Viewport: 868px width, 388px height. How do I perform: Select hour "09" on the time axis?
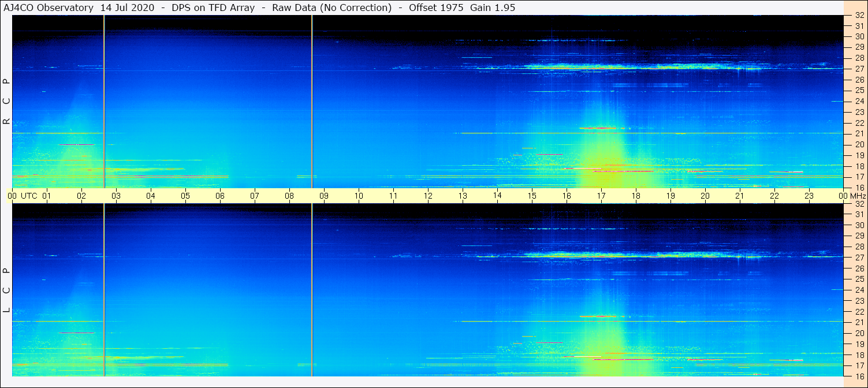tap(324, 196)
